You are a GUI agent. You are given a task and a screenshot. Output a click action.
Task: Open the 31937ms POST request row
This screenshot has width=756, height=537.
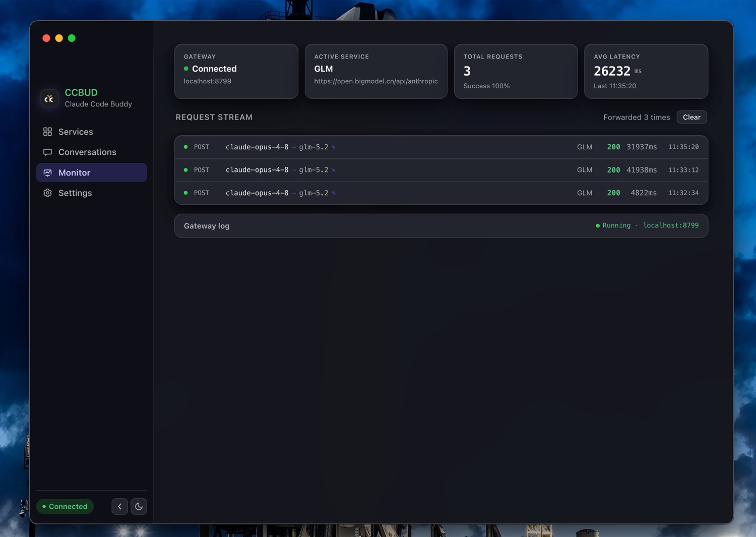441,147
